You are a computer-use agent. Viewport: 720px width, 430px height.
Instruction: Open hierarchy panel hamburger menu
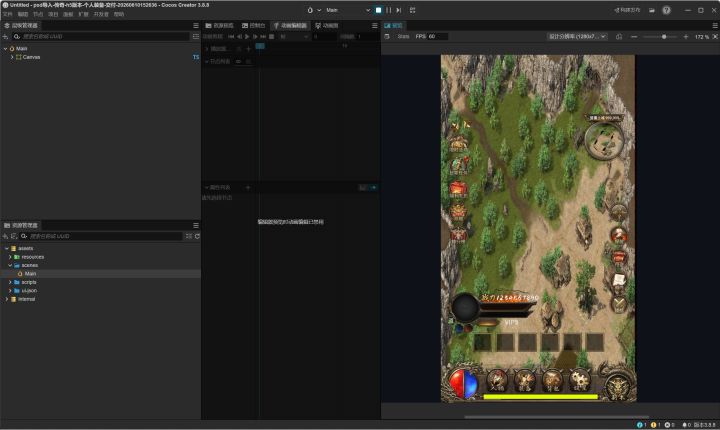tap(196, 25)
